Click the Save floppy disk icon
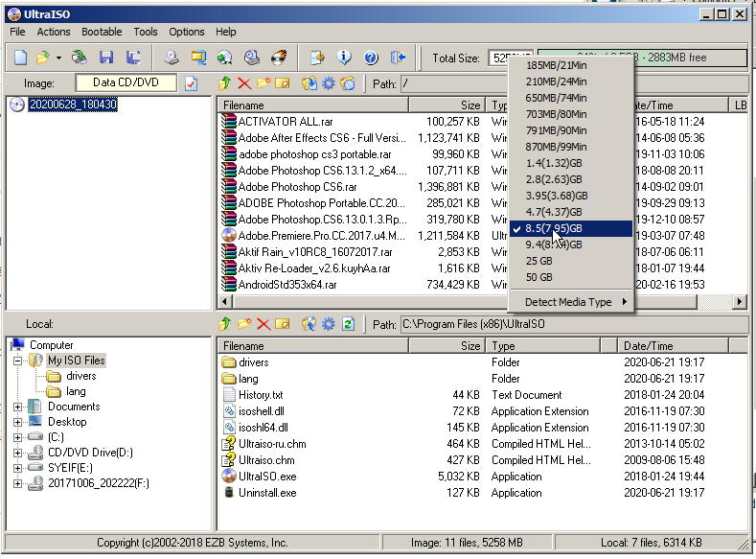Screen dimensions: 756x559 coord(106,58)
